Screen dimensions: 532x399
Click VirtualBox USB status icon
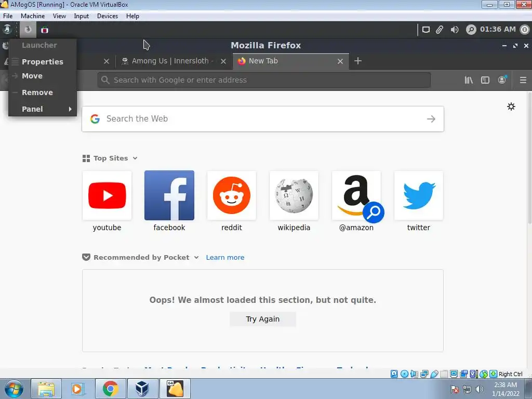(x=434, y=374)
